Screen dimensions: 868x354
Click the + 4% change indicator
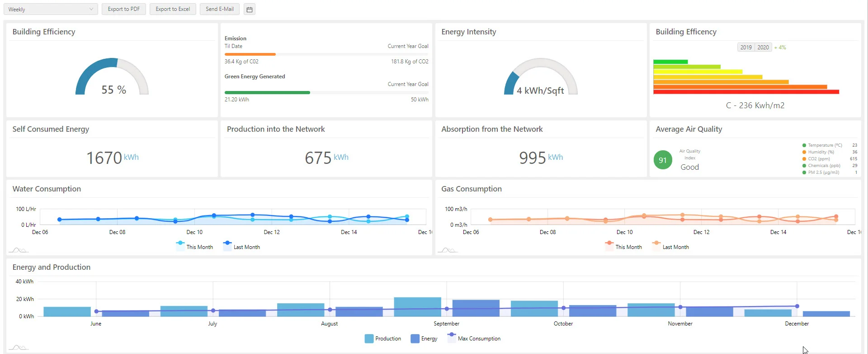coord(780,48)
